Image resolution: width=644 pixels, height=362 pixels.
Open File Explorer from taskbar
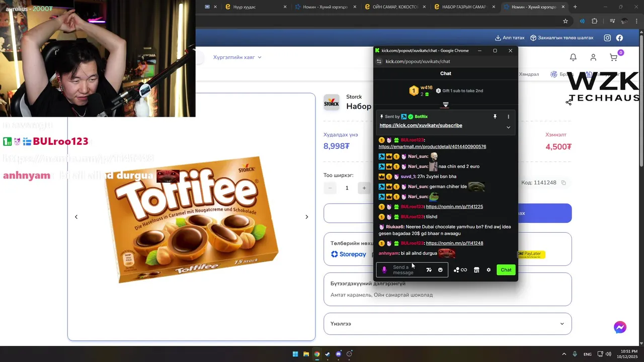(x=306, y=354)
